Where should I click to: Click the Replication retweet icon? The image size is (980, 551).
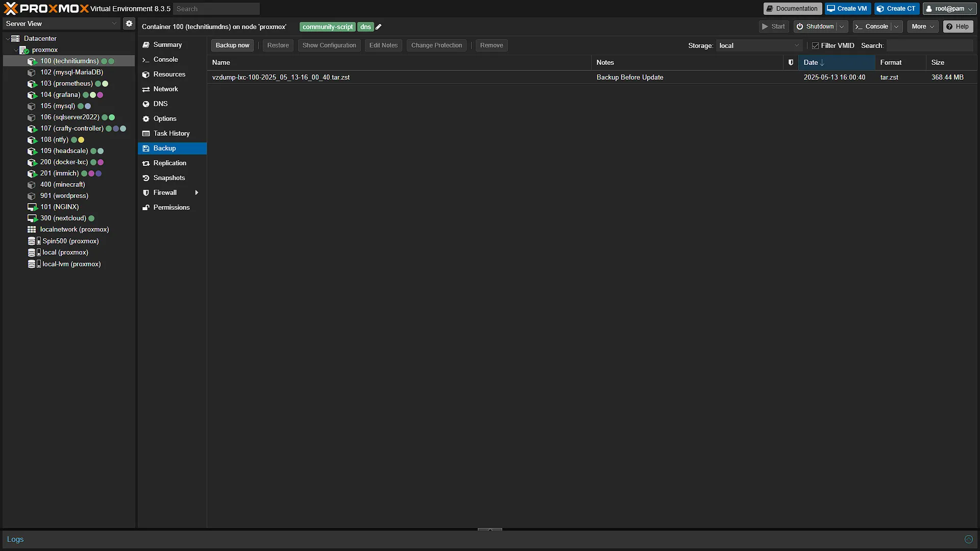click(146, 163)
